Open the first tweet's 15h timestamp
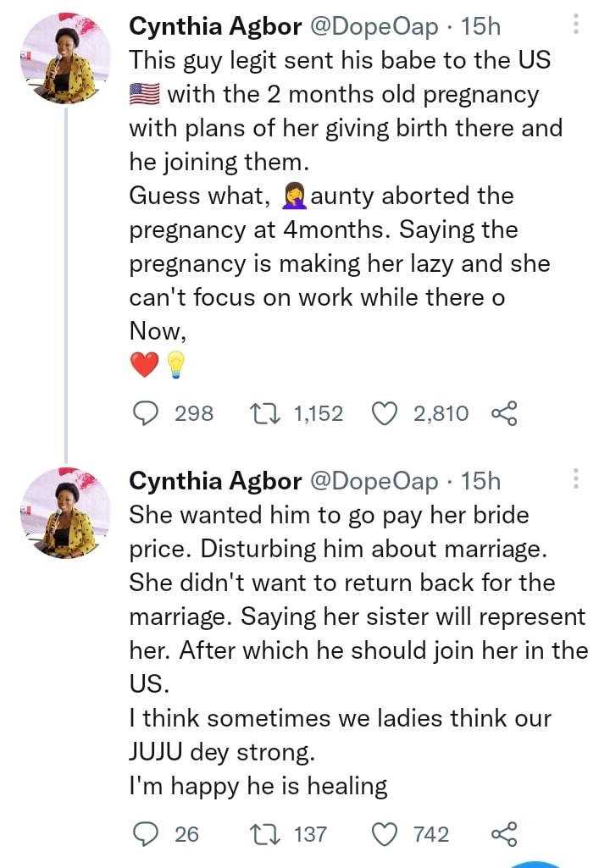610x868 pixels. (480, 27)
